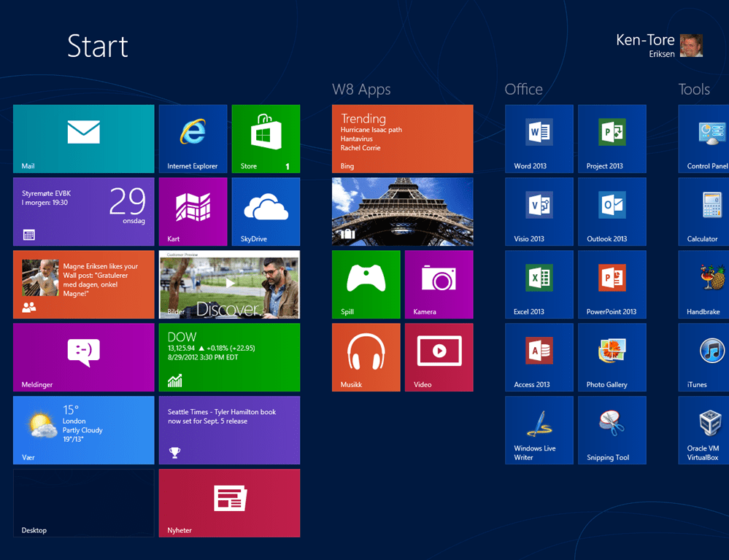Open the Bing Trending tile
The height and width of the screenshot is (560, 729).
pyautogui.click(x=403, y=139)
